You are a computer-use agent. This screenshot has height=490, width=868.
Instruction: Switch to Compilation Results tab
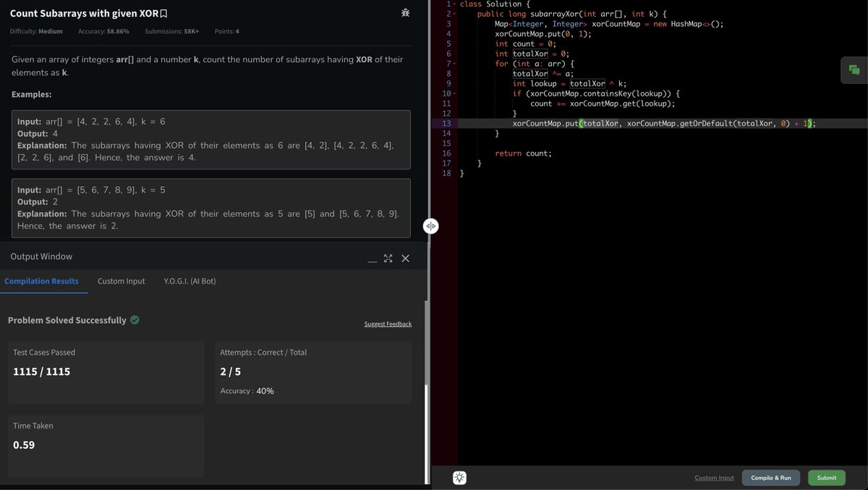pyautogui.click(x=42, y=281)
